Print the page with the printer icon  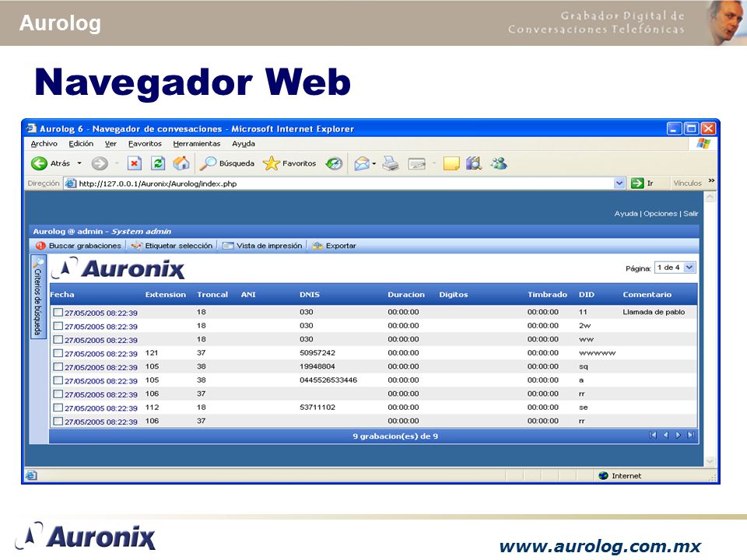pyautogui.click(x=391, y=163)
